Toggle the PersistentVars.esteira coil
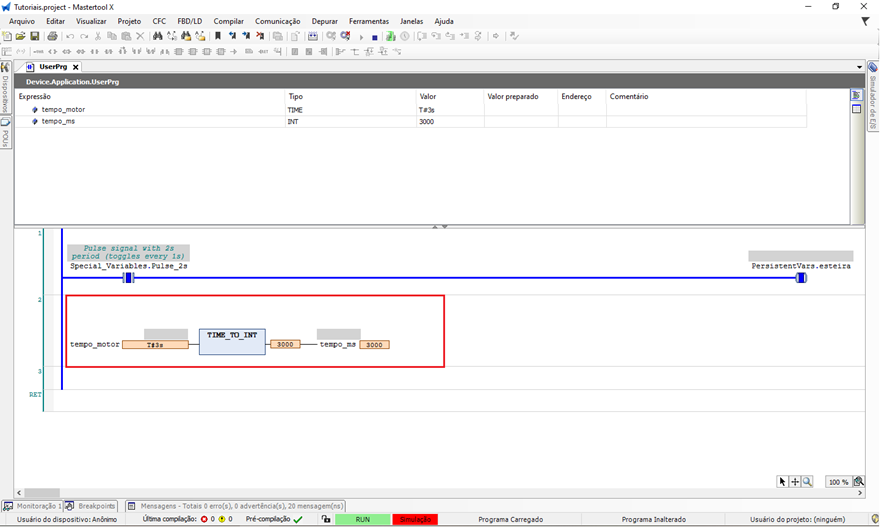The height and width of the screenshot is (528, 884). 801,278
